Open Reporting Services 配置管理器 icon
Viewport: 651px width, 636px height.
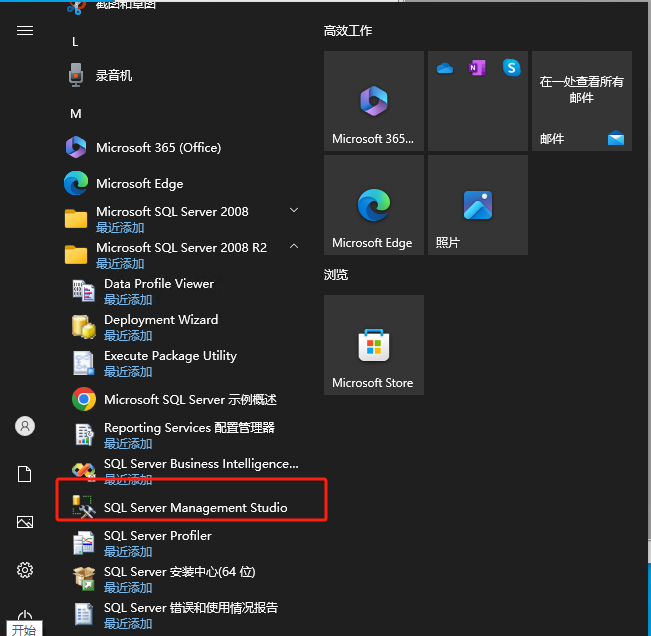click(83, 435)
